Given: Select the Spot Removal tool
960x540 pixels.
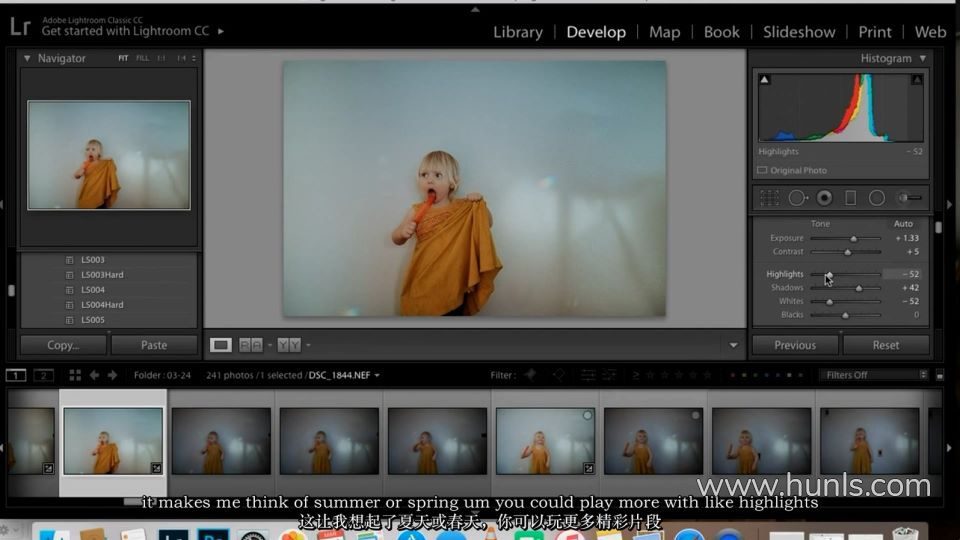Looking at the screenshot, I should click(x=798, y=198).
